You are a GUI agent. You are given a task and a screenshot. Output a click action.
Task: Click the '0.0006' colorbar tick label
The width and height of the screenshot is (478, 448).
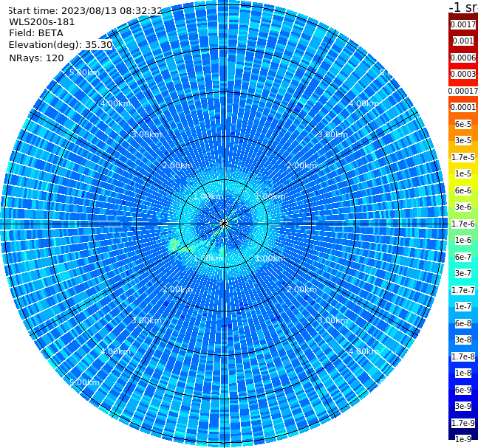463,58
